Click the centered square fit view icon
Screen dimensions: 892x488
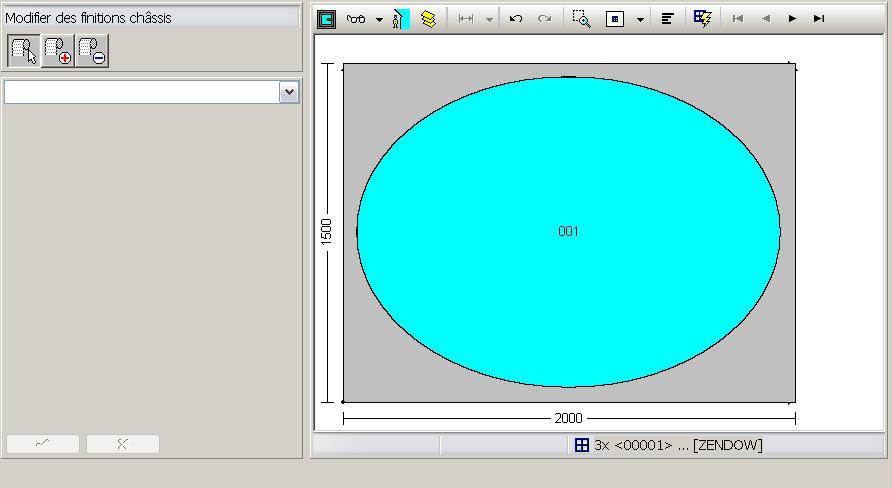[615, 19]
